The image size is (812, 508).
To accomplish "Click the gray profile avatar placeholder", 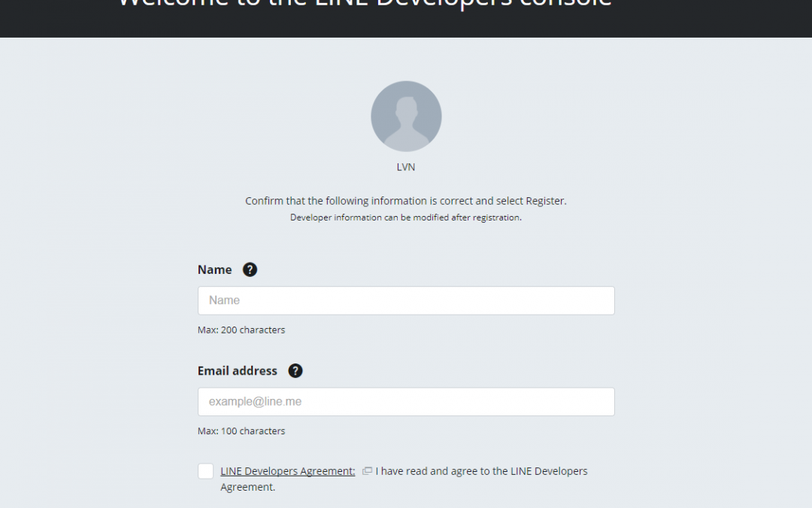I will (406, 116).
